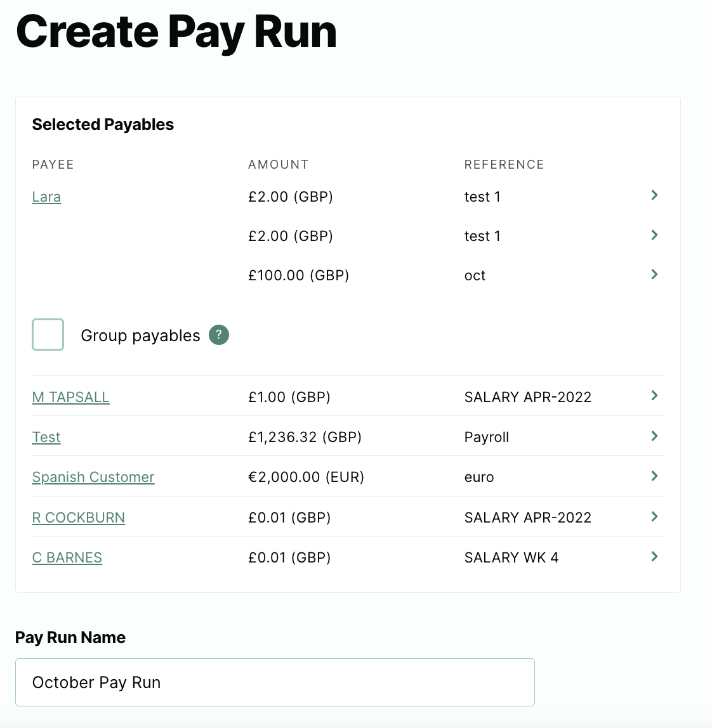Image resolution: width=712 pixels, height=728 pixels.
Task: Open C BARNES SALARY WK 4 chevron
Action: (654, 557)
